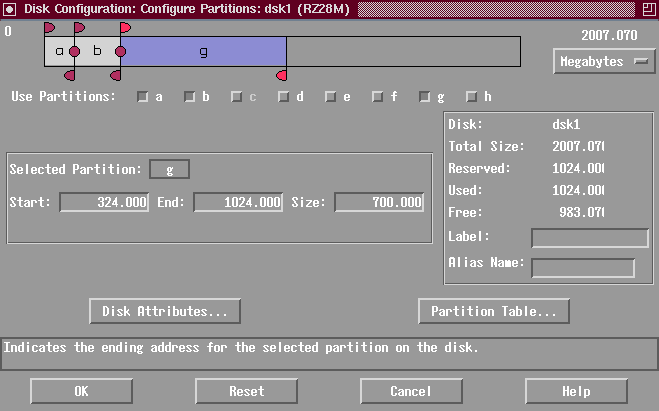
Task: Click the window menu icon in title bar
Action: click(9, 9)
